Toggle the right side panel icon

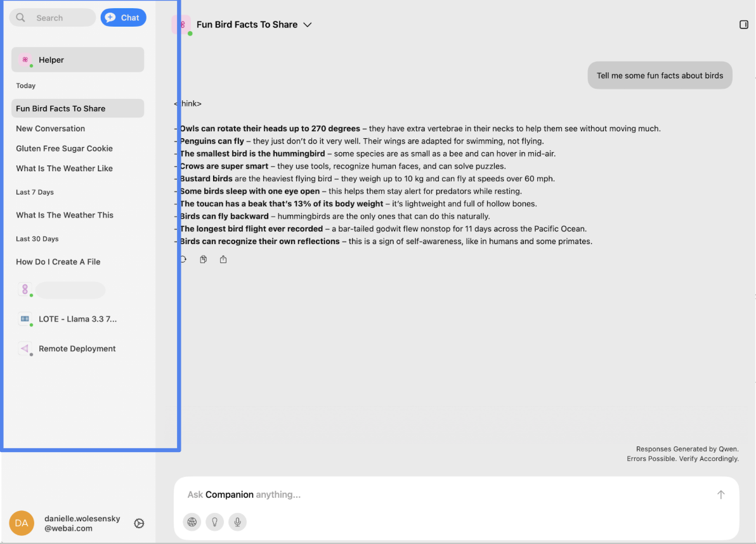(x=743, y=25)
